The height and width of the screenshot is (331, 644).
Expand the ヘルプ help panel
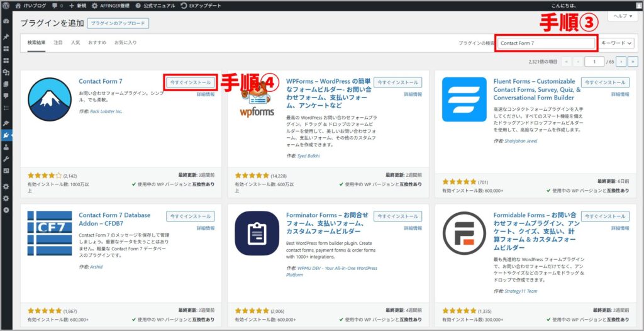623,16
